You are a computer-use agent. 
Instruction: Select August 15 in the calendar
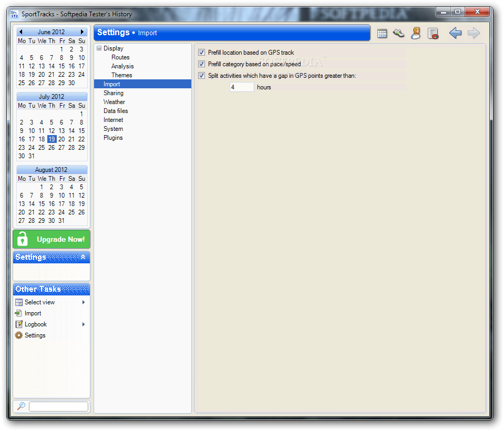[x=42, y=204]
